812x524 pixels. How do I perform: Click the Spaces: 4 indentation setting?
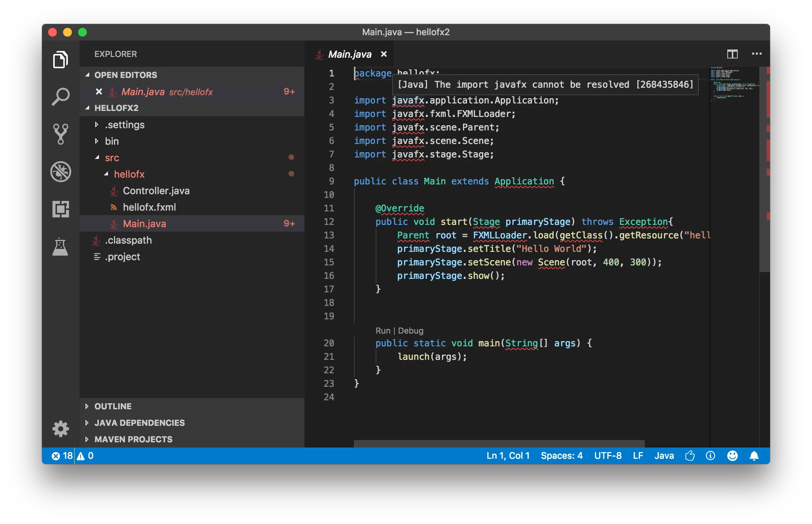tap(561, 456)
